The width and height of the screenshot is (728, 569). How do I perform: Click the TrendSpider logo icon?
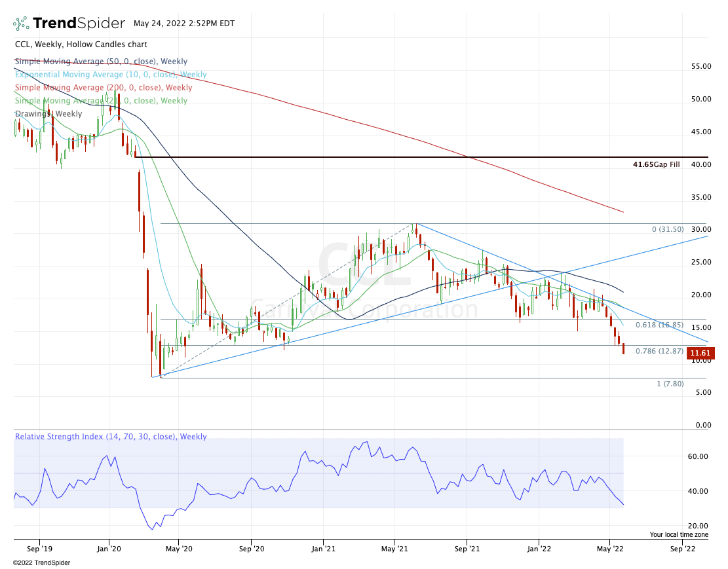21,23
